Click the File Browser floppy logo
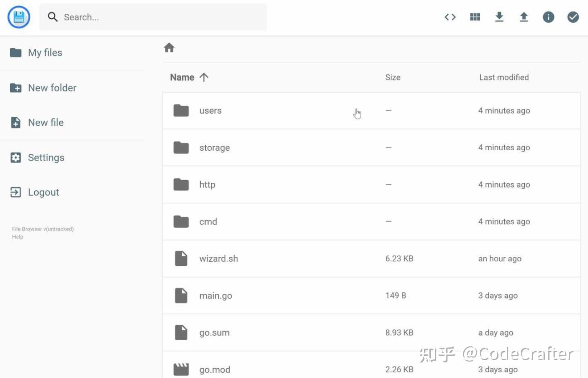 [x=19, y=17]
